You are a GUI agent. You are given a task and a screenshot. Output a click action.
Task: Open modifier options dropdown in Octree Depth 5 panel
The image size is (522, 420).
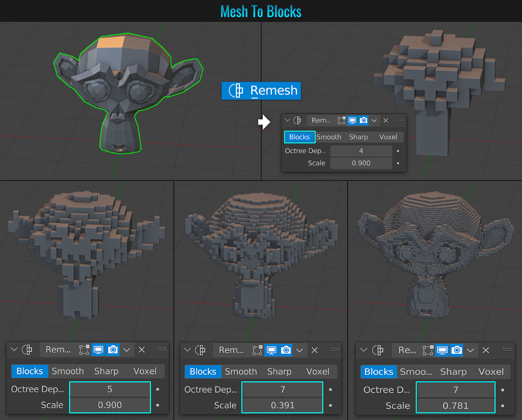[x=127, y=350]
